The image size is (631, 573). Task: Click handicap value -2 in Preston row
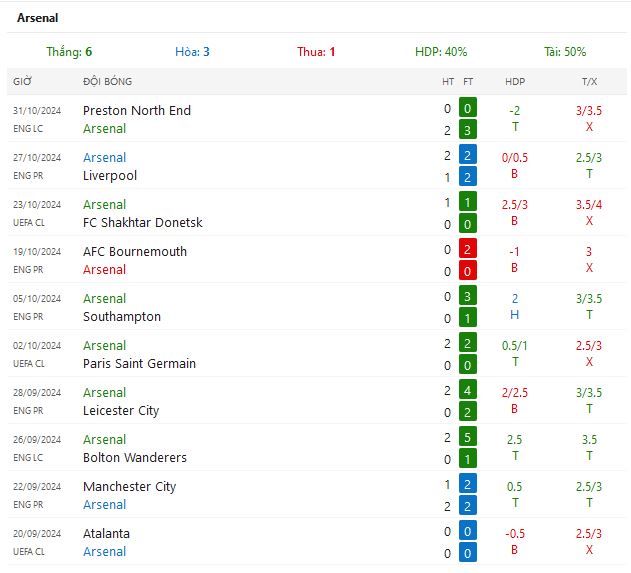(515, 111)
